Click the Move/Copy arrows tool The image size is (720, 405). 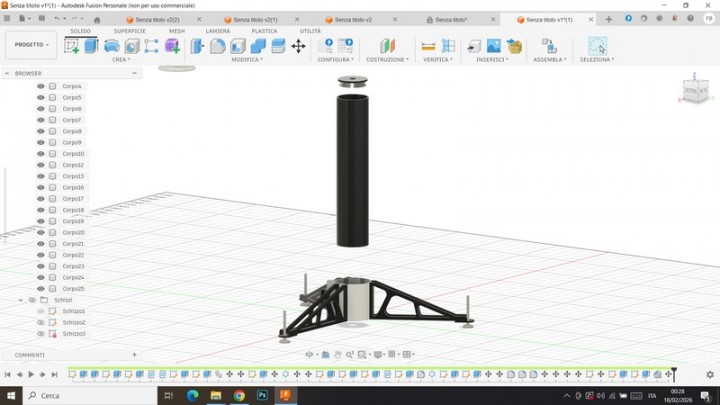tap(298, 45)
